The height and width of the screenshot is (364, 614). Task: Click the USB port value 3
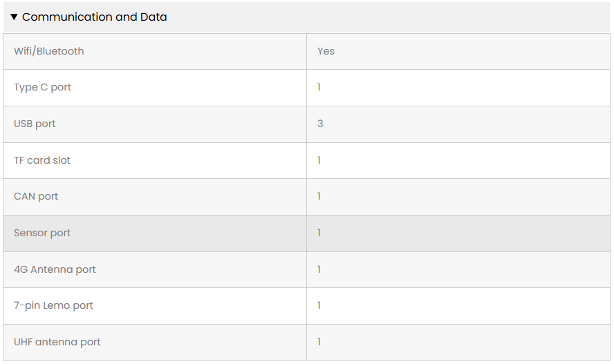pyautogui.click(x=320, y=124)
